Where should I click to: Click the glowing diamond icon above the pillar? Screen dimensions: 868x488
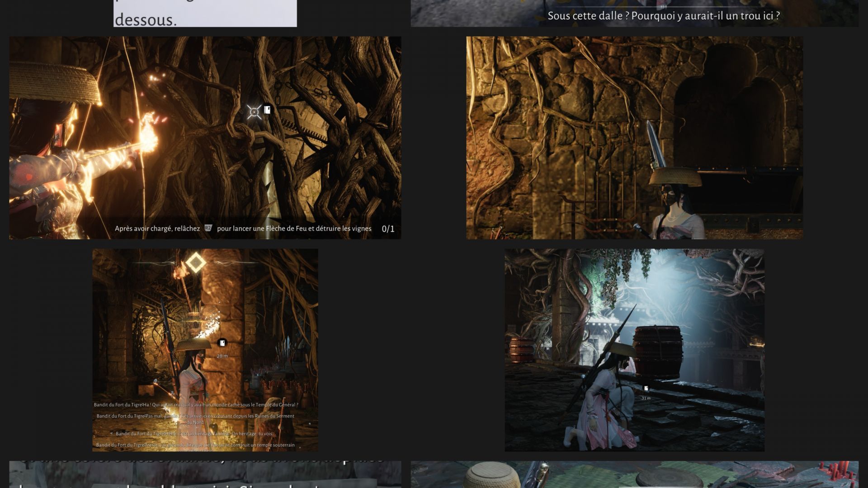pos(196,263)
